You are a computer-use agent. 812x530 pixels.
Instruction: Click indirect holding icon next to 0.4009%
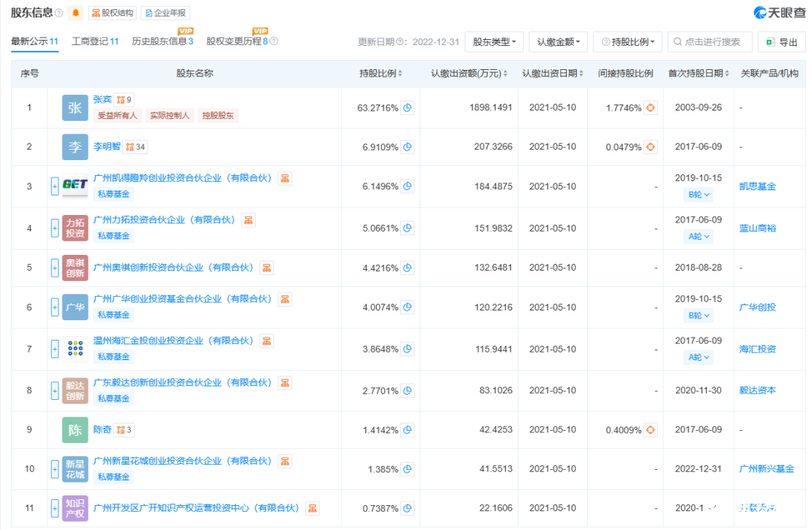click(x=651, y=430)
